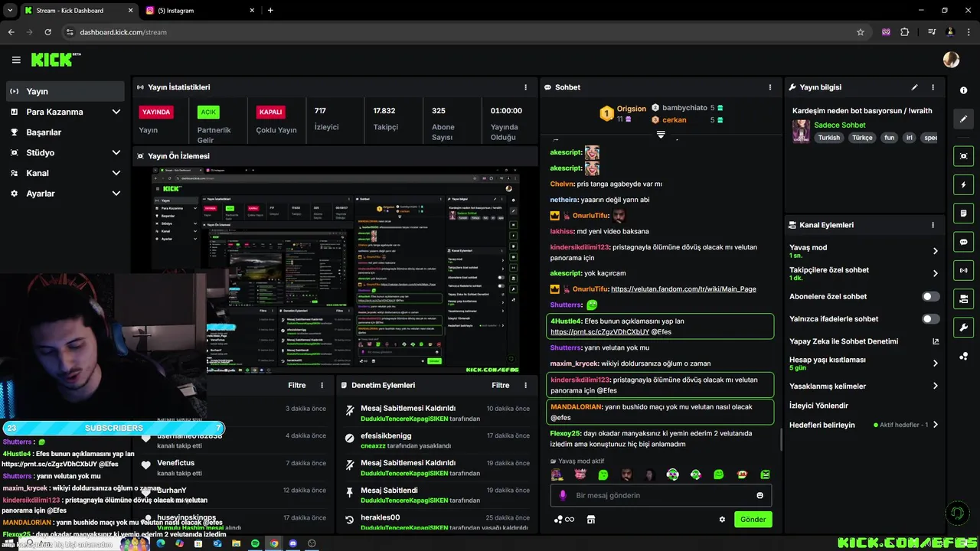The height and width of the screenshot is (551, 980).
Task: Select Yayın in the left sidebar
Action: click(64, 91)
